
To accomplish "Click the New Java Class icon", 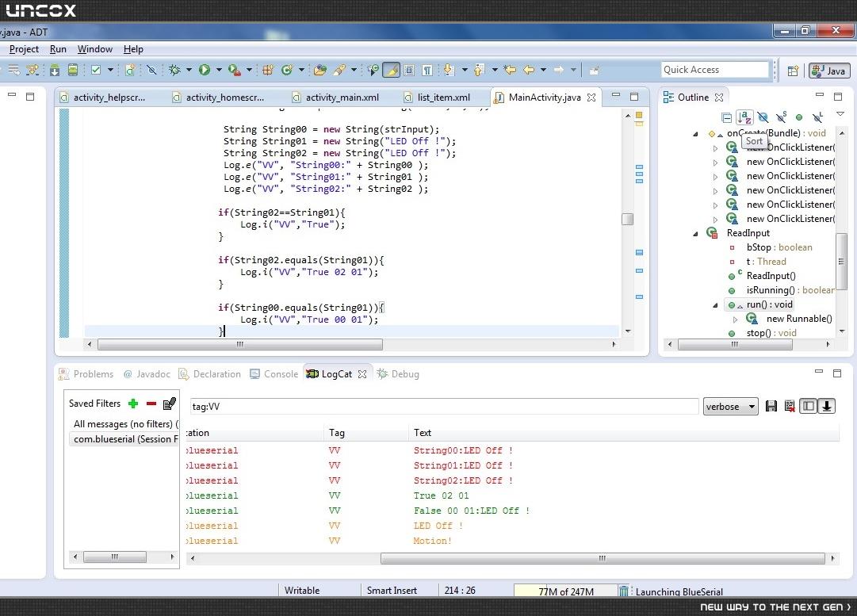I will pos(286,70).
